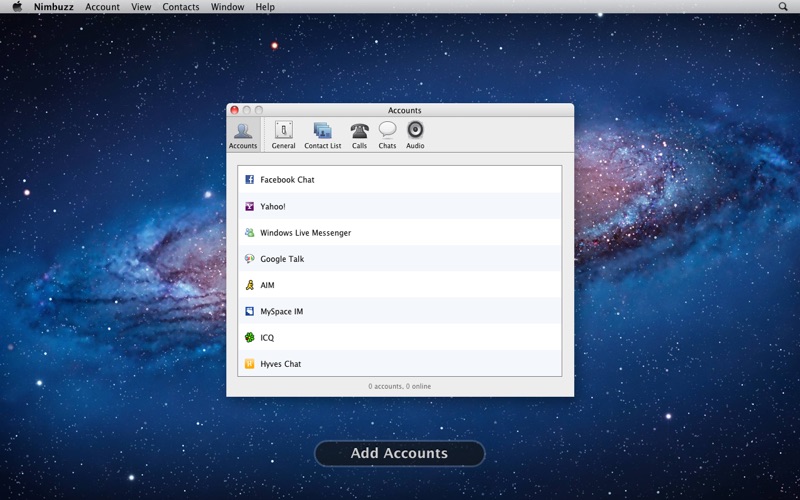Open the Accounts preferences pane icon

click(243, 131)
